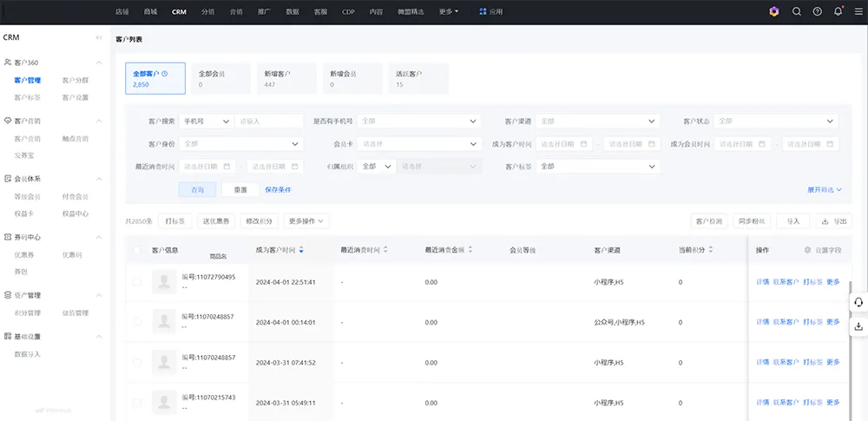Open the 客户身份 dropdown
This screenshot has width=868, height=421.
pos(240,143)
